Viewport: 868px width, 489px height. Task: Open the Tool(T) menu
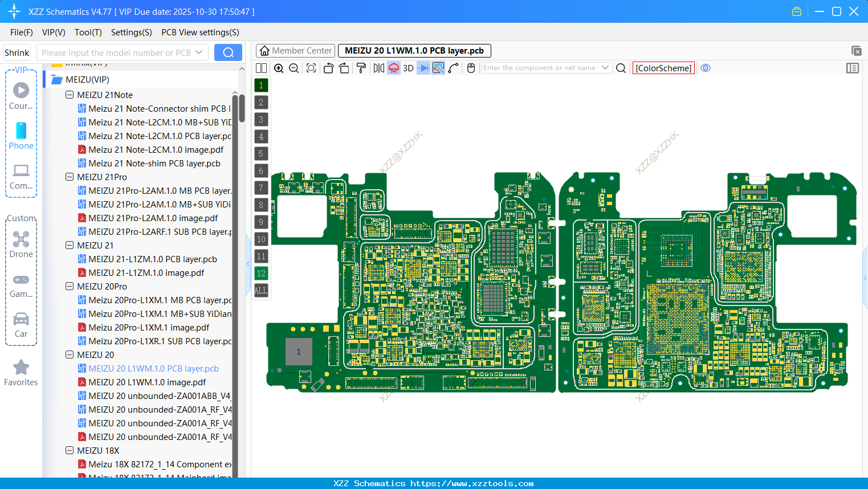pyautogui.click(x=88, y=32)
